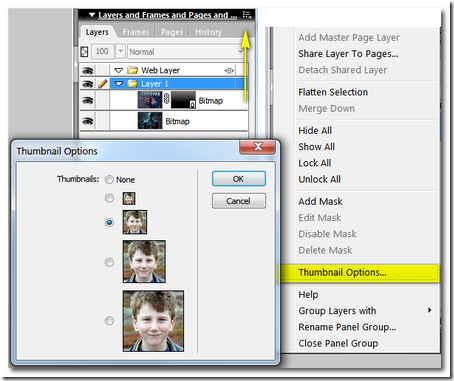Hide Layer 1 with its eye icon
The width and height of the screenshot is (454, 381).
point(87,84)
